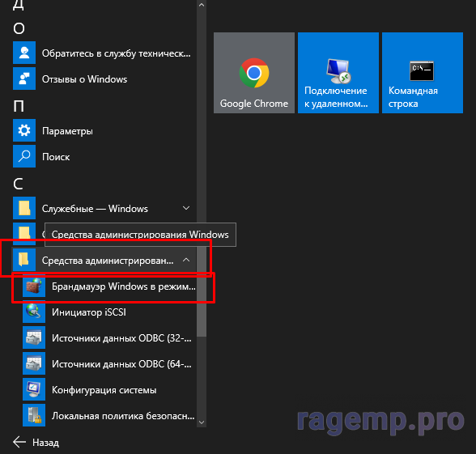The width and height of the screenshot is (476, 454).
Task: Click the Средства администрирования folder icon
Action: [x=24, y=260]
